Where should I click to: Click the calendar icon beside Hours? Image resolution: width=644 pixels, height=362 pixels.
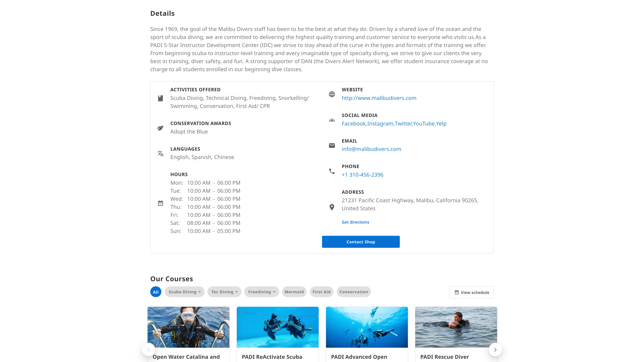(161, 203)
